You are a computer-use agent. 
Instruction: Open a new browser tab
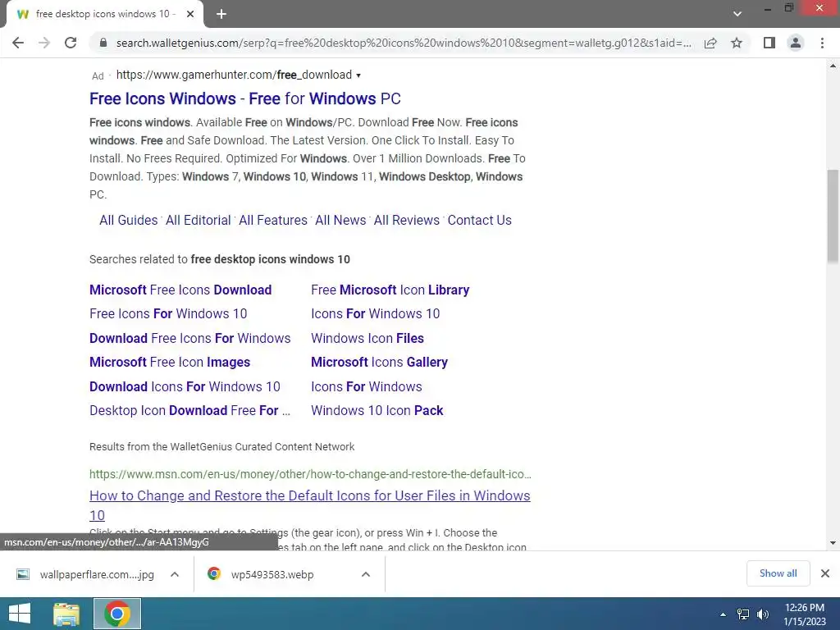click(x=221, y=15)
